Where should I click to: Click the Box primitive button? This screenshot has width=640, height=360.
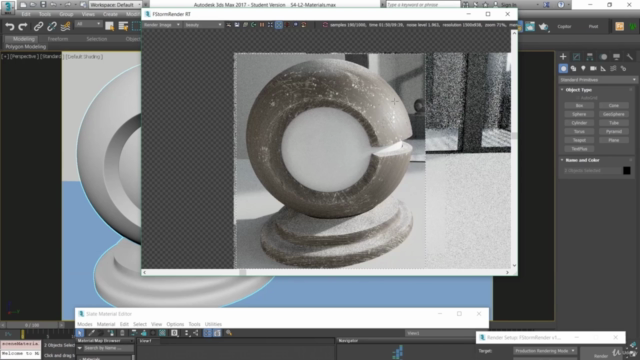pos(579,105)
